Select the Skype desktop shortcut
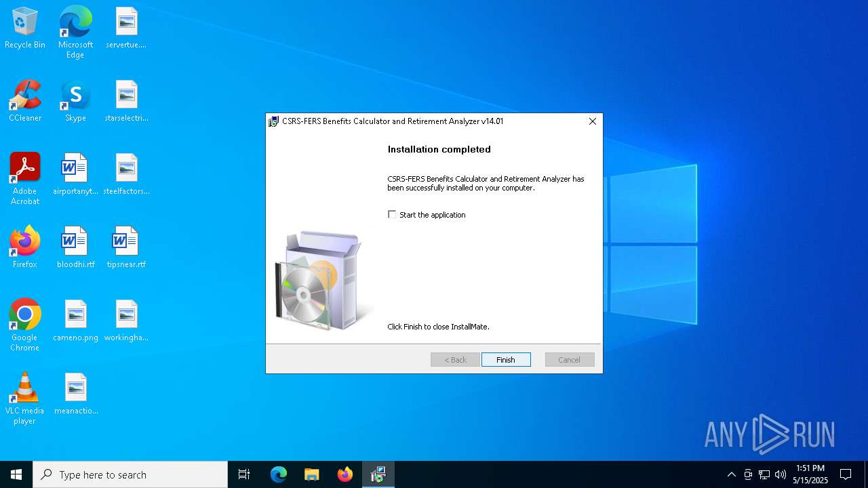 click(75, 102)
